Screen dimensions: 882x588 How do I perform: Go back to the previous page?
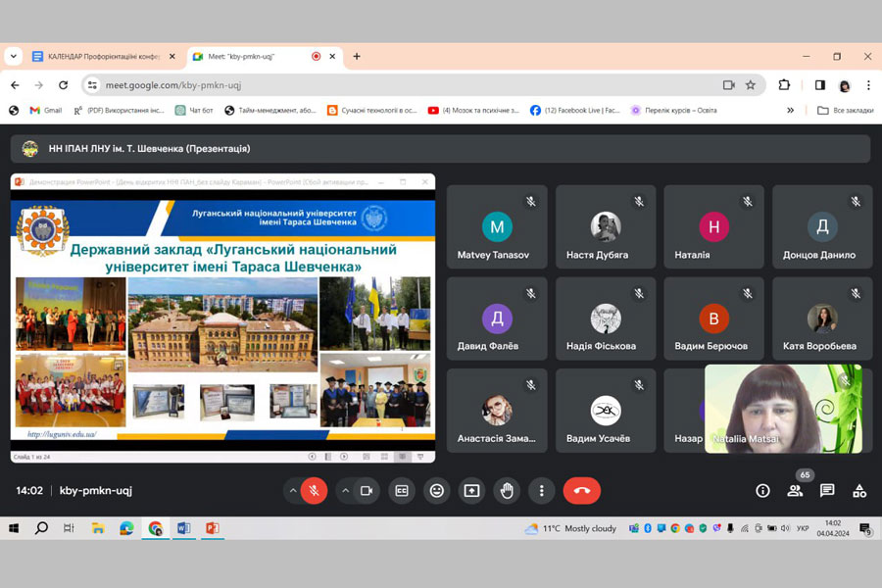[x=15, y=85]
